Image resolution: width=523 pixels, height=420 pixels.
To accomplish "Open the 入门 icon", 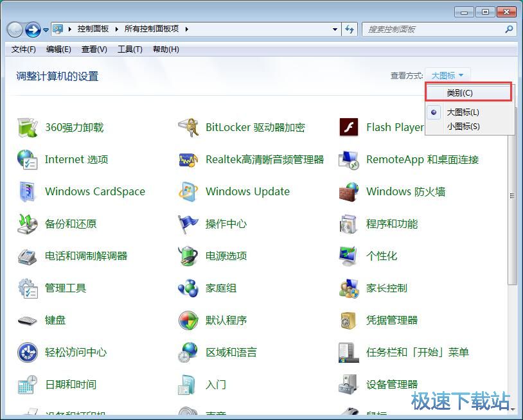I will pyautogui.click(x=187, y=385).
